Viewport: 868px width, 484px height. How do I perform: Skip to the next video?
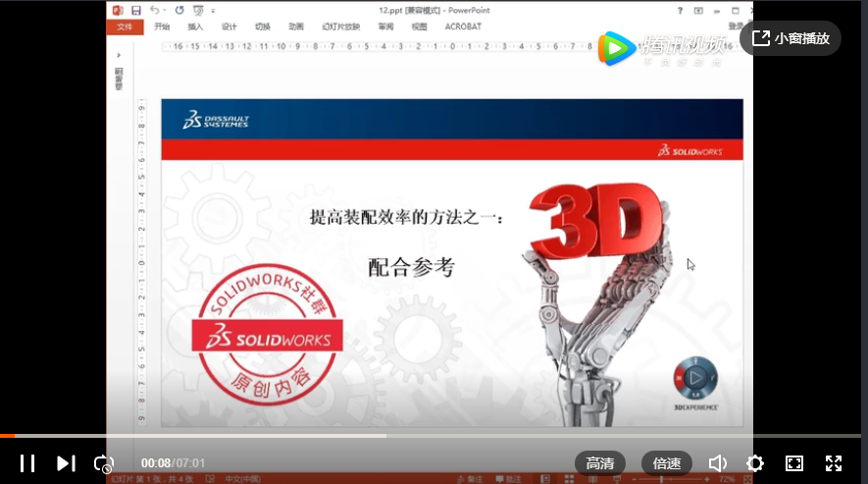pyautogui.click(x=66, y=463)
